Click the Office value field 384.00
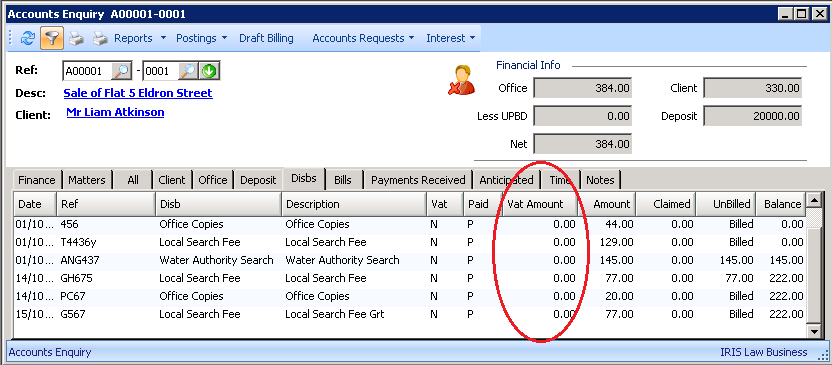This screenshot has height=365, width=832. tap(583, 89)
